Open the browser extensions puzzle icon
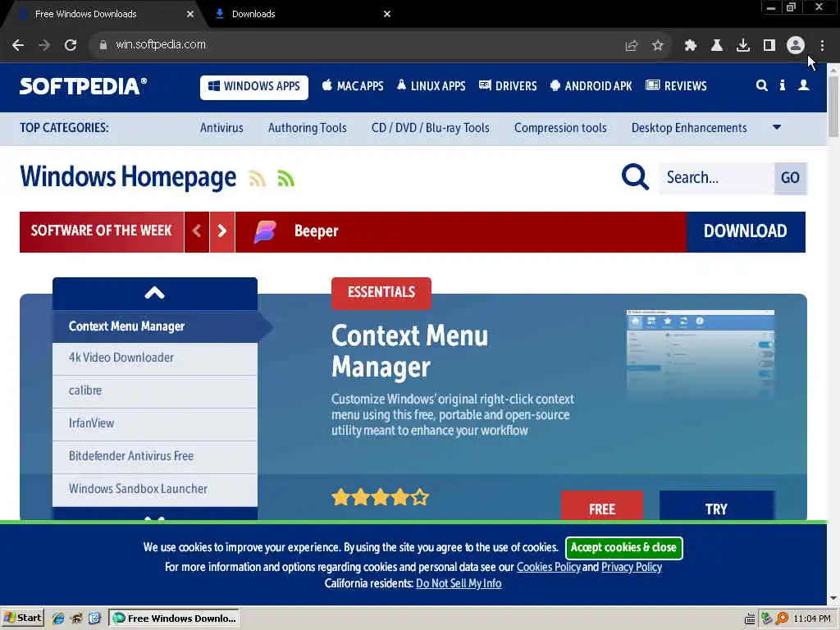The width and height of the screenshot is (840, 630). click(x=691, y=46)
